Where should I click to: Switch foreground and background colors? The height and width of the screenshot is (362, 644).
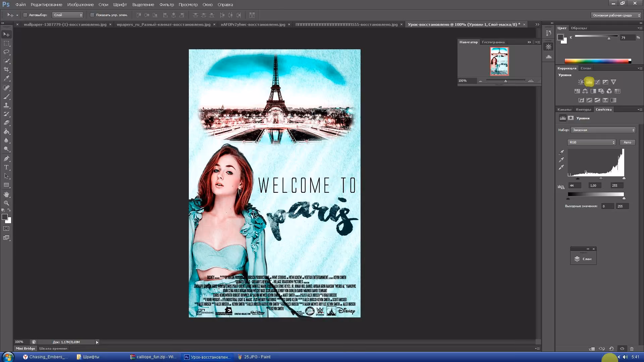(x=9, y=210)
